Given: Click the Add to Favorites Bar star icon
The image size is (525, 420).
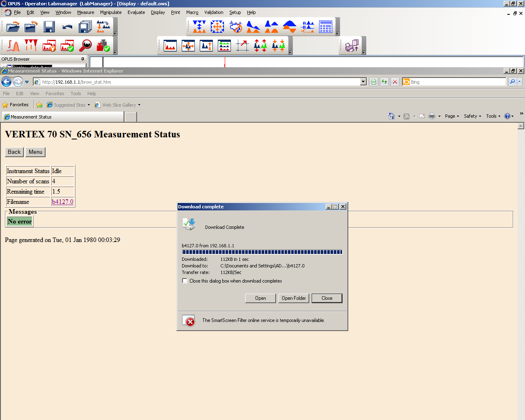Looking at the screenshot, I should (39, 105).
